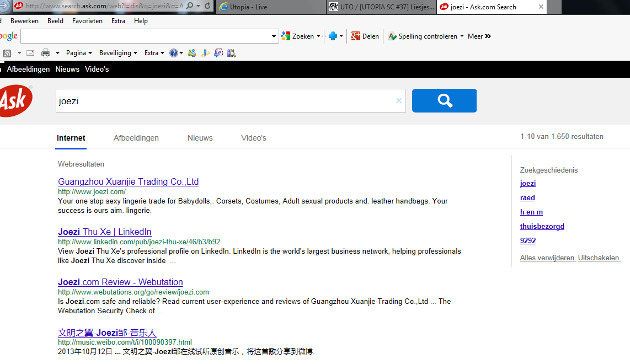630x364 pixels.
Task: Click the blue plus share icon
Action: click(333, 36)
